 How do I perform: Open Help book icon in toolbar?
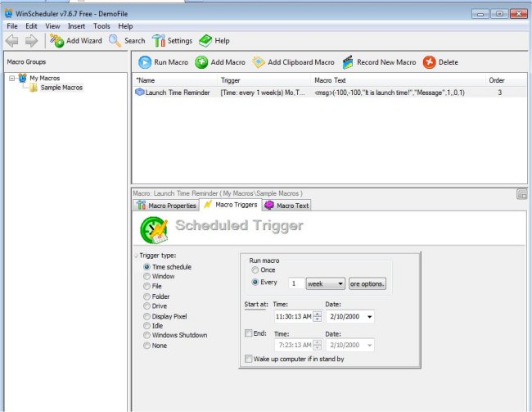(x=205, y=41)
